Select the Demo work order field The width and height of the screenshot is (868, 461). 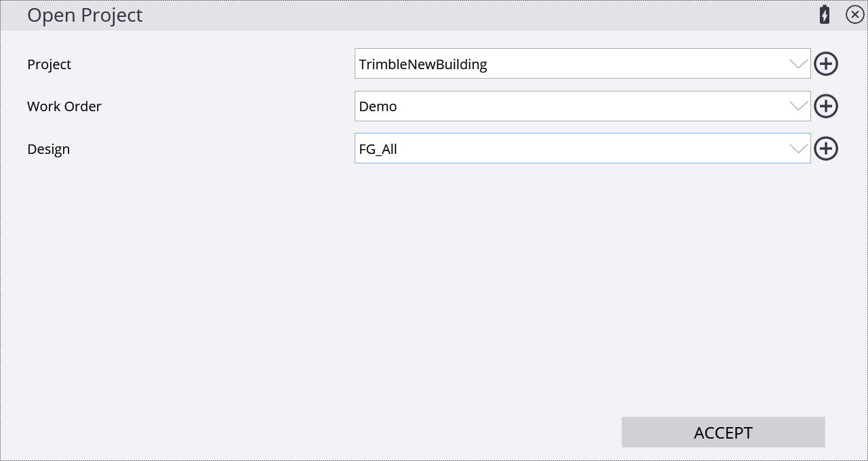pyautogui.click(x=583, y=106)
